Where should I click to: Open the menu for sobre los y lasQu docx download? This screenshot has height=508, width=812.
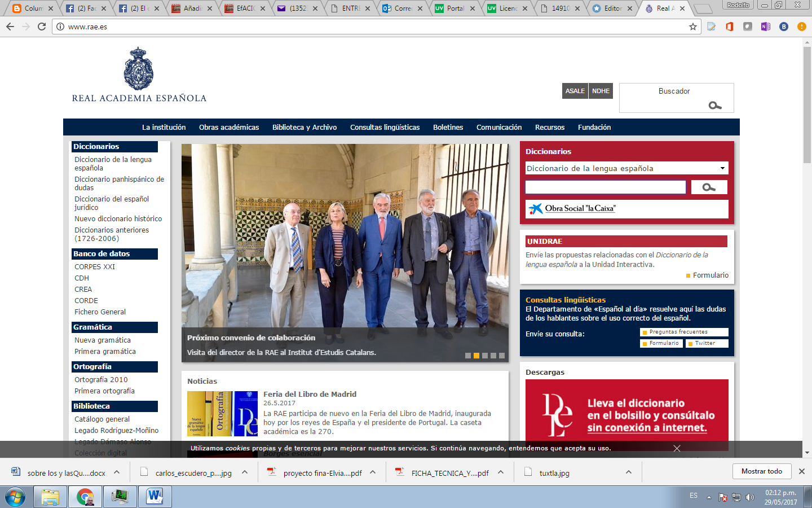pyautogui.click(x=117, y=472)
